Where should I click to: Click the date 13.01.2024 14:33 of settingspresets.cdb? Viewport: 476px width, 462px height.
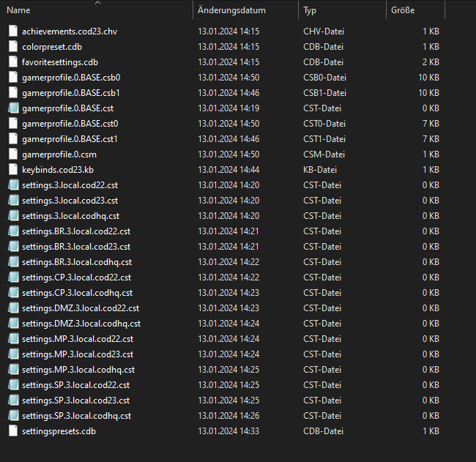click(228, 431)
